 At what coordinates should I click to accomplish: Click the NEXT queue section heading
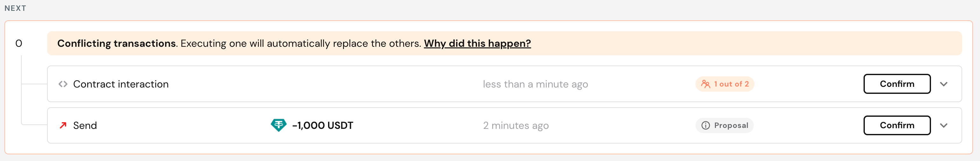[x=15, y=8]
